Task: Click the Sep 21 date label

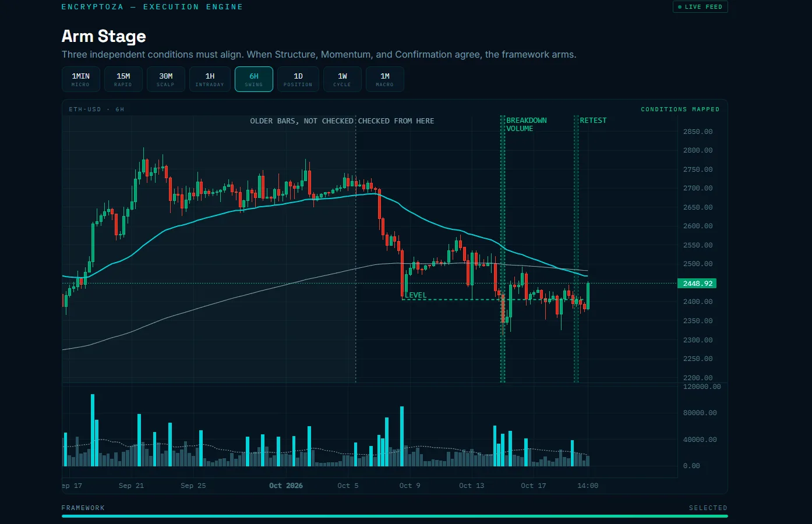Action: (131, 486)
